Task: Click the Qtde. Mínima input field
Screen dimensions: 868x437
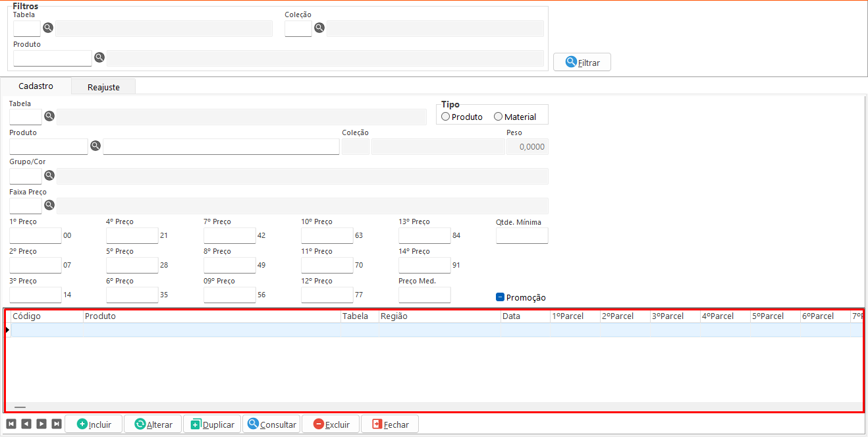Action: pos(522,236)
